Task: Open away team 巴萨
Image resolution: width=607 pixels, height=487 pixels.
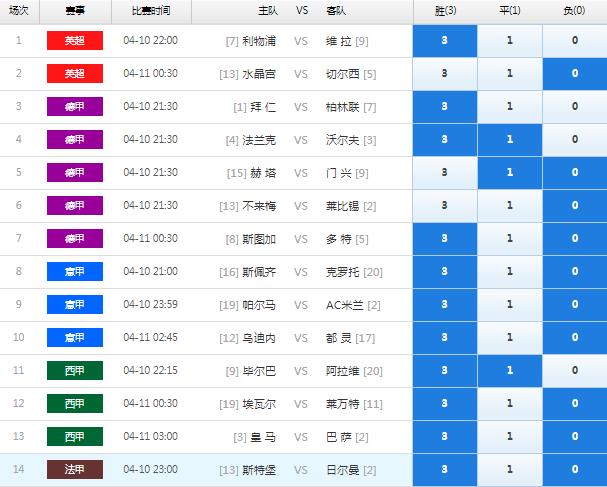Action: [x=339, y=437]
